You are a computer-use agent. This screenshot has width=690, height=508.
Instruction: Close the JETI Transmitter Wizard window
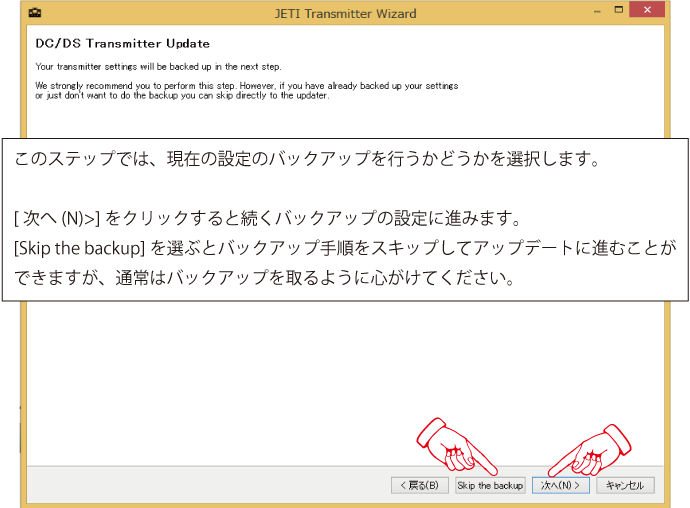pos(647,10)
